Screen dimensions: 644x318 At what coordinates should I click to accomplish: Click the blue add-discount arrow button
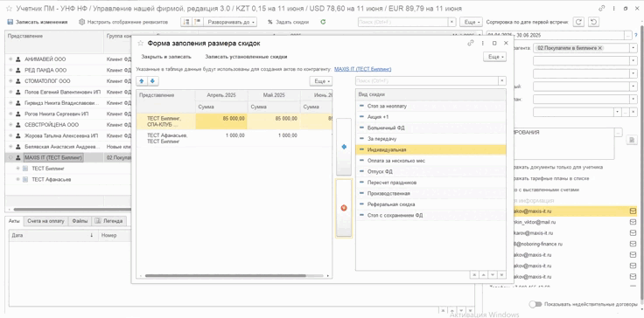[344, 147]
